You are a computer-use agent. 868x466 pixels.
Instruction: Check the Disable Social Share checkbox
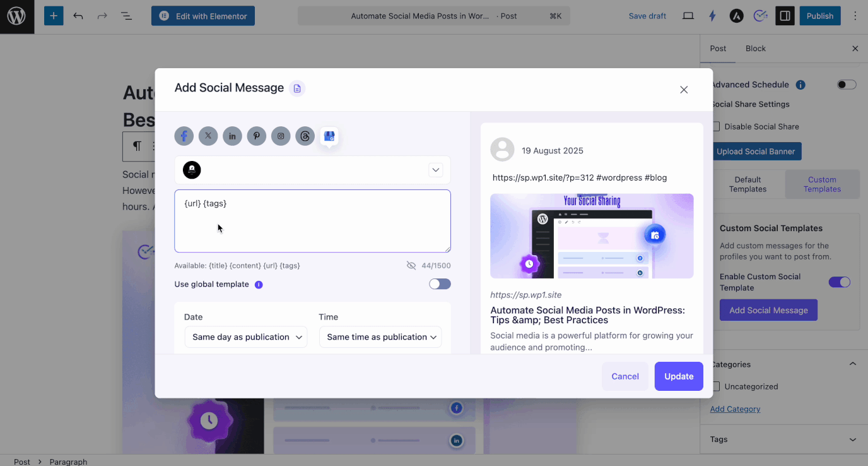coord(715,126)
